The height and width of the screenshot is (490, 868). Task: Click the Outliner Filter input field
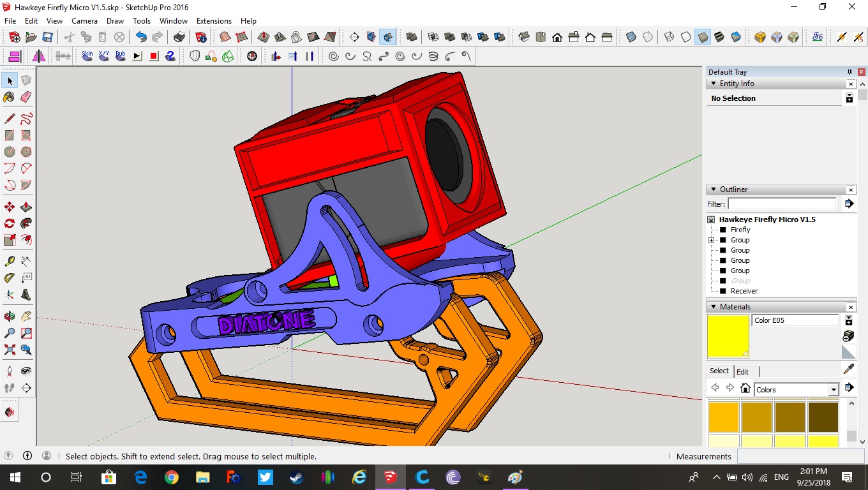click(x=782, y=204)
